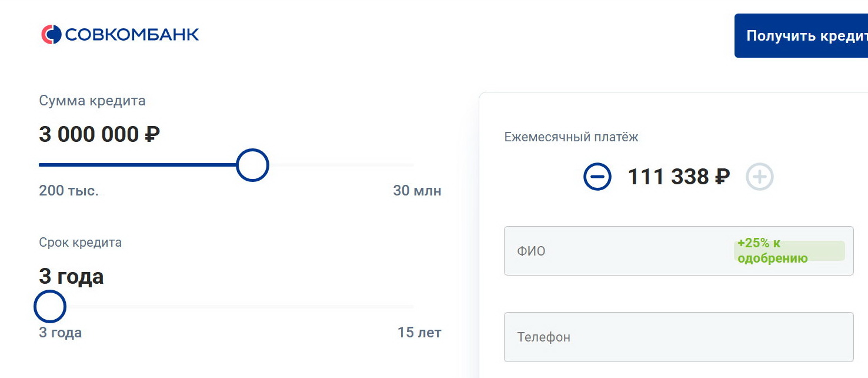The image size is (868, 378).
Task: Click the loan term slider handle
Action: point(50,306)
